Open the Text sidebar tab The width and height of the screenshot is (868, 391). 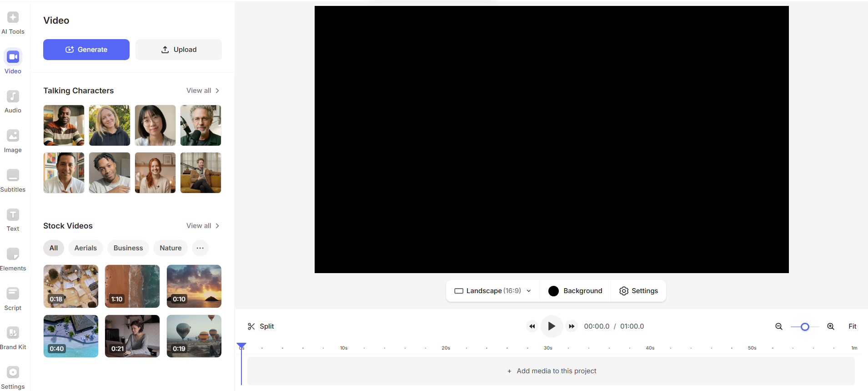coord(13,220)
